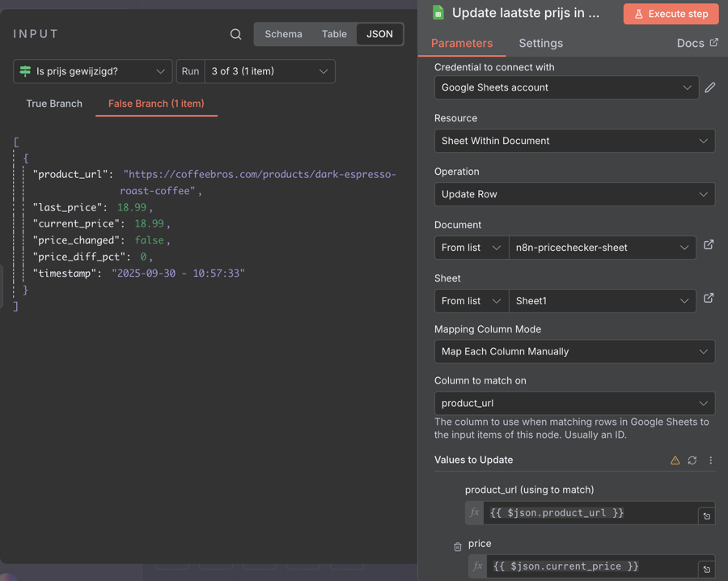The width and height of the screenshot is (728, 581).
Task: Switch input view to Table
Action: pyautogui.click(x=334, y=34)
